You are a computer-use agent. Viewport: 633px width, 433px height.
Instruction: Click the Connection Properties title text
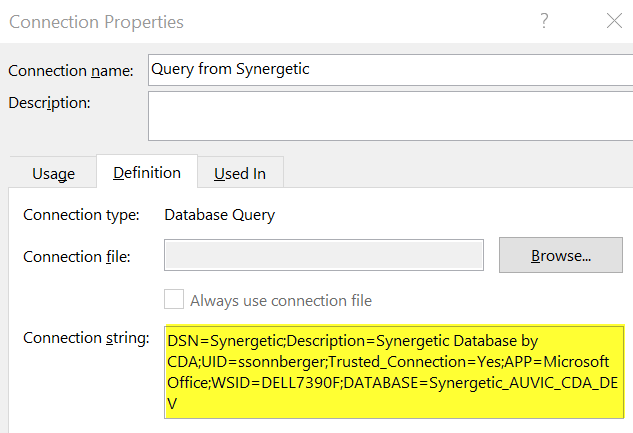click(x=96, y=22)
